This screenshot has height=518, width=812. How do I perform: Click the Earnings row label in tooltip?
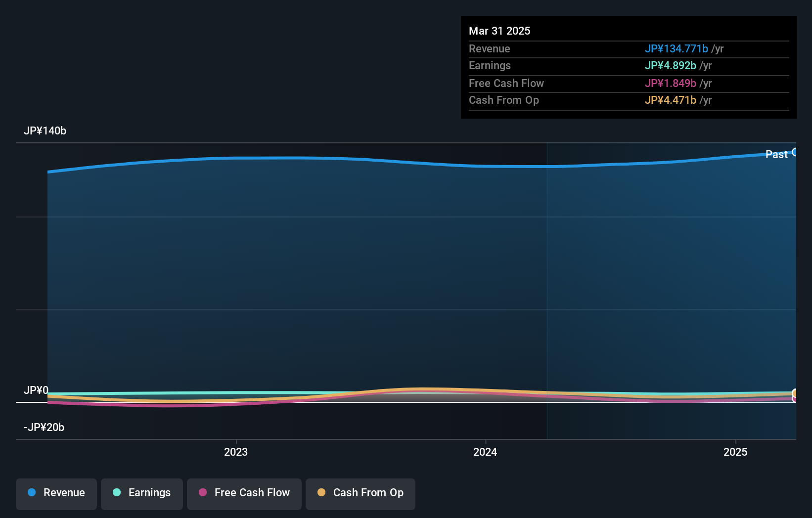490,65
